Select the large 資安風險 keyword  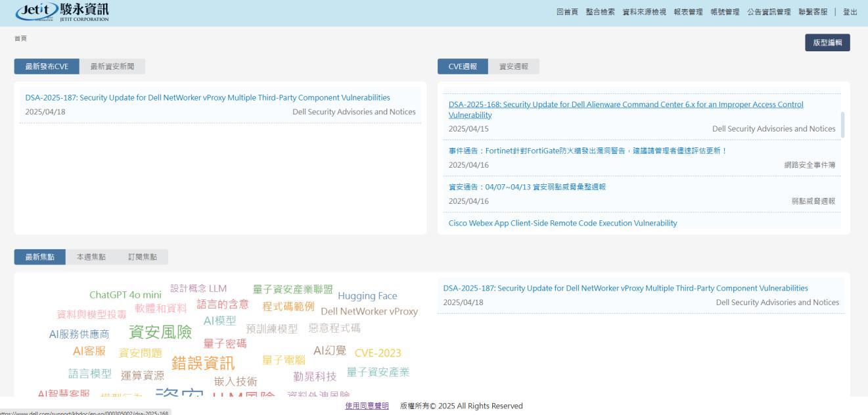coord(160,332)
